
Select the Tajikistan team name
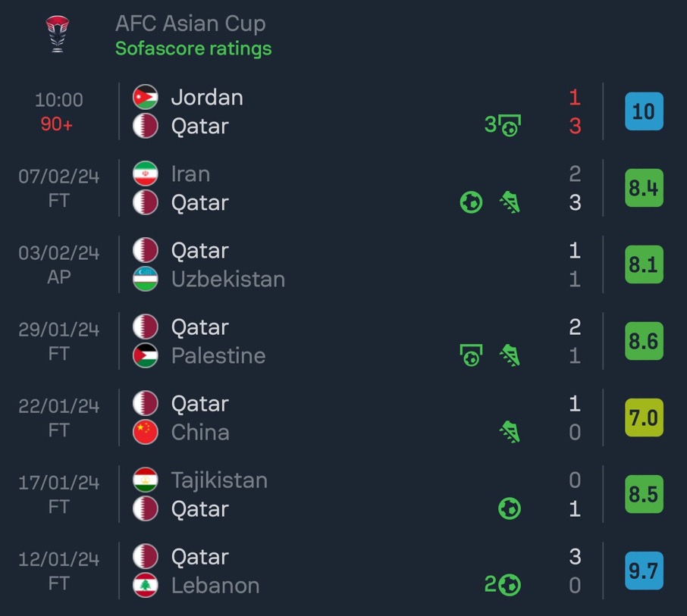(x=219, y=480)
